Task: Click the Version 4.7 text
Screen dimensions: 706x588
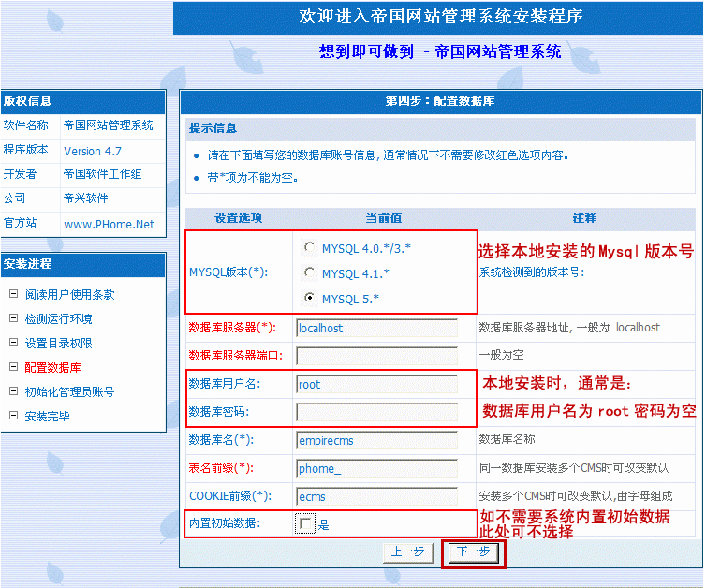Action: (x=93, y=152)
